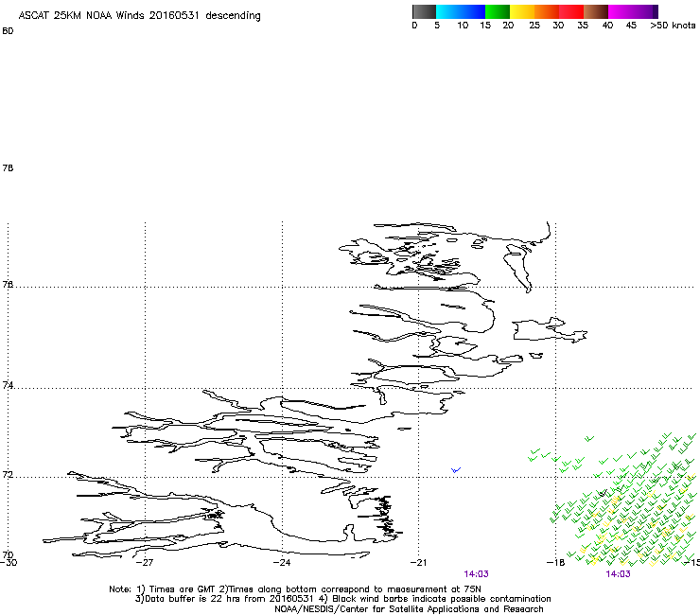This screenshot has height=615, width=700.
Task: Click the 'NOAA/NESDIS/Center for Satellite Applications and Research' credit
Action: (409, 609)
